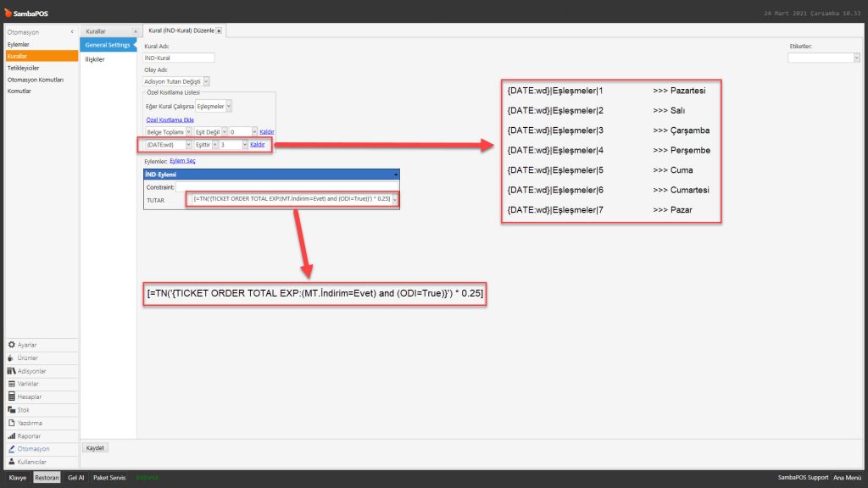Click the Adisyonlar books icon
868x488 pixels.
[x=12, y=371]
